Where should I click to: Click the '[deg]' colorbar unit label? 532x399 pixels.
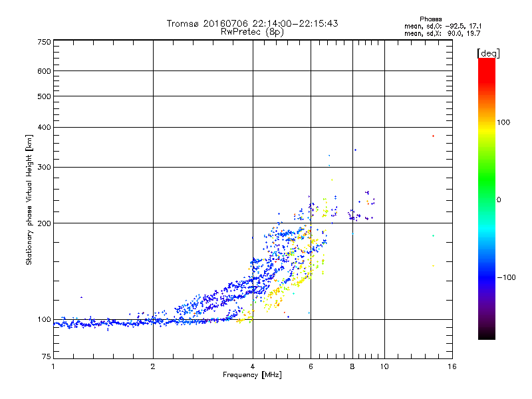click(x=488, y=53)
